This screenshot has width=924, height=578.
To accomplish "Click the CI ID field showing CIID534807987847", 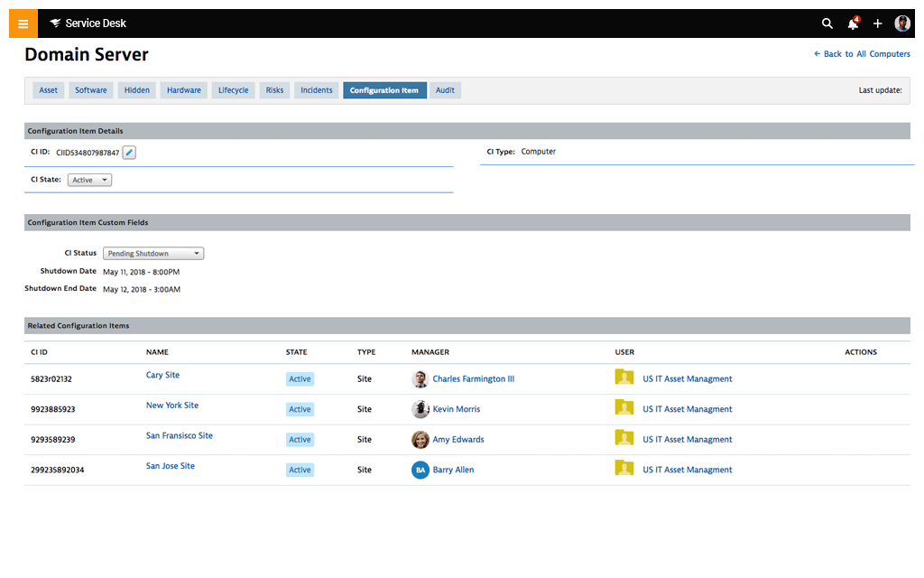I will (x=88, y=153).
